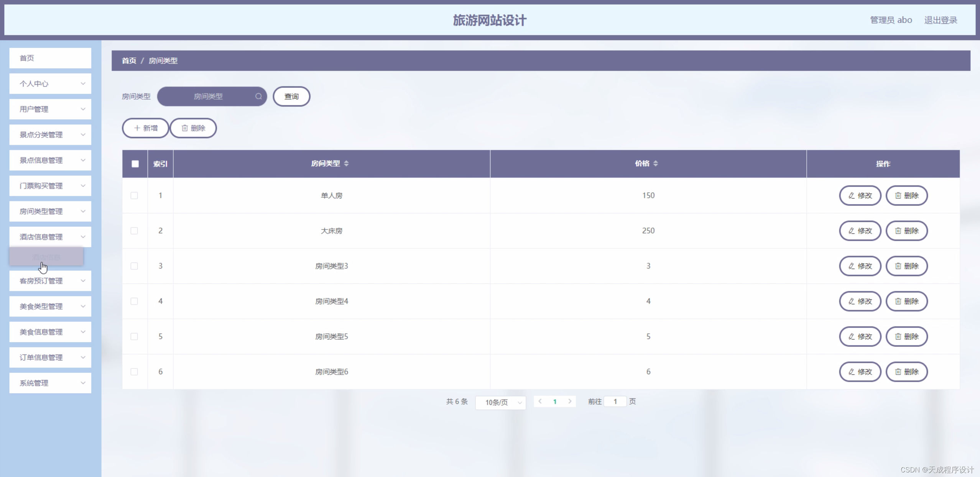Sort by 房间类型 column arrows

[x=346, y=164]
